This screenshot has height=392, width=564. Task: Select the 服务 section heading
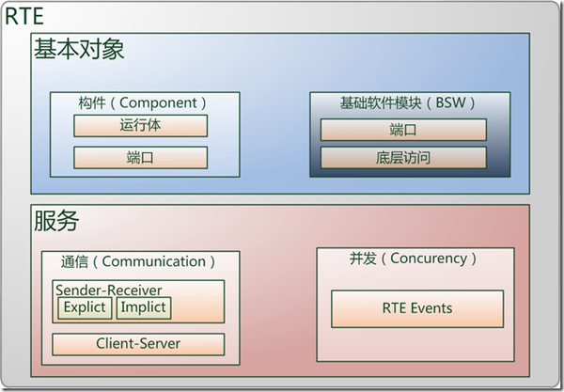point(56,221)
